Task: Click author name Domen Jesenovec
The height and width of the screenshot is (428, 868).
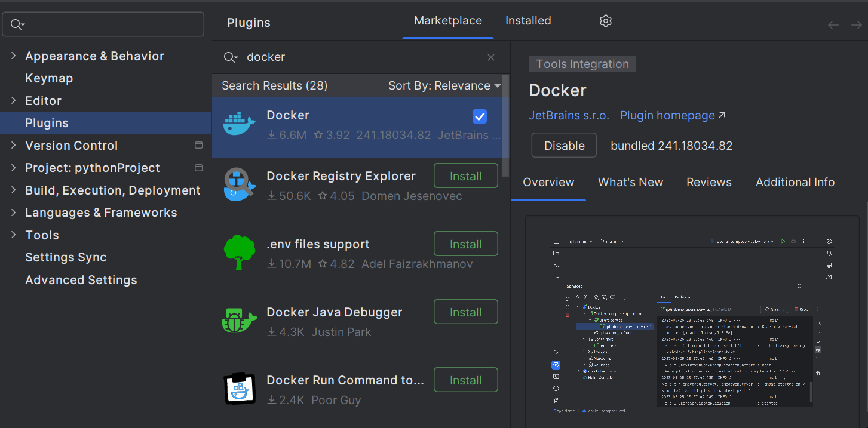Action: (412, 196)
